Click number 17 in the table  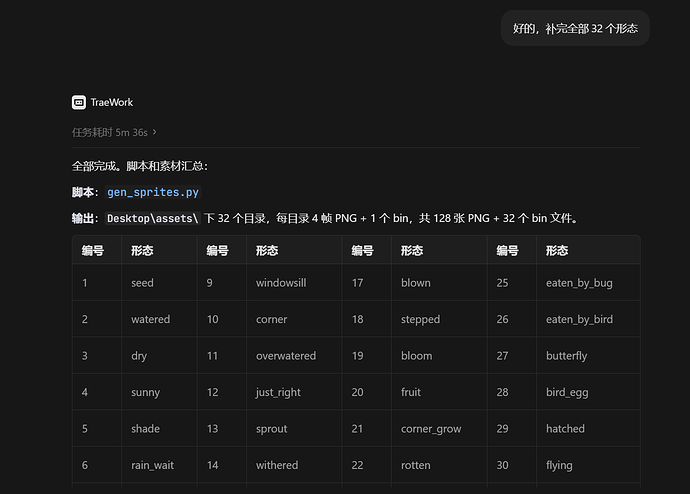click(x=357, y=282)
